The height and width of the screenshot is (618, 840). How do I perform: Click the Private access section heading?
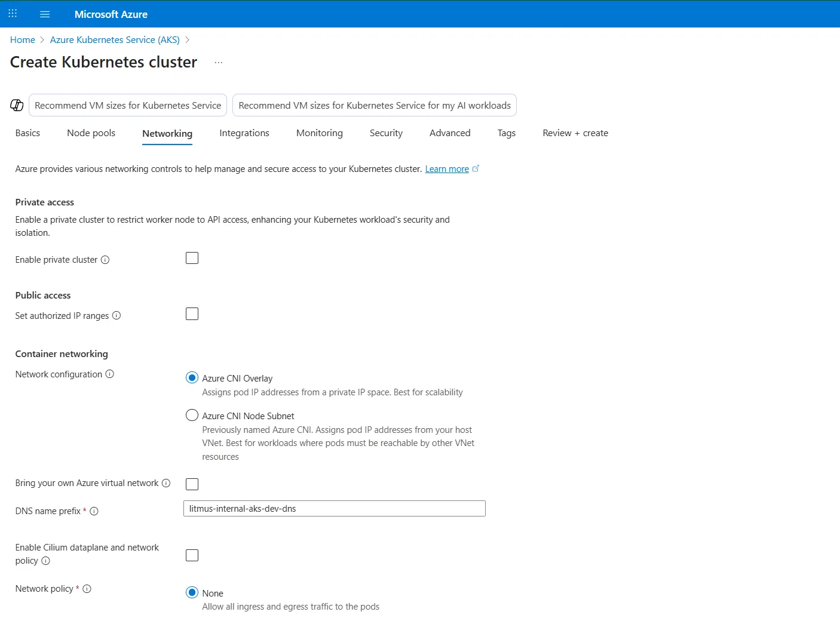[45, 202]
